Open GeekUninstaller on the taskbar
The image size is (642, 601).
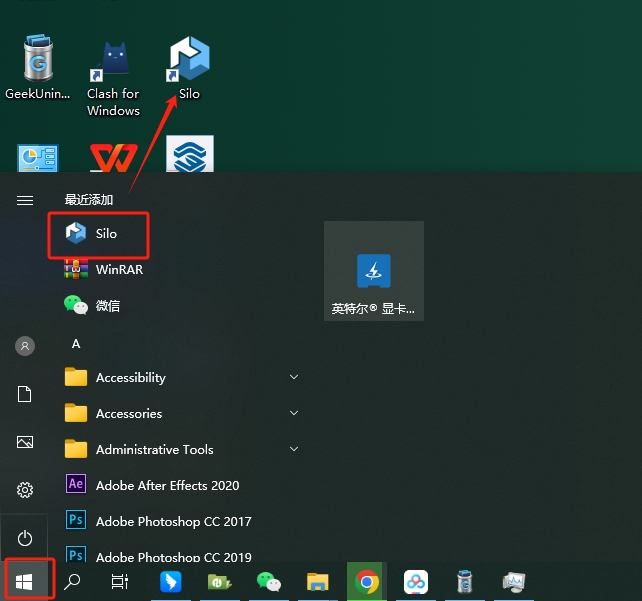tap(465, 582)
